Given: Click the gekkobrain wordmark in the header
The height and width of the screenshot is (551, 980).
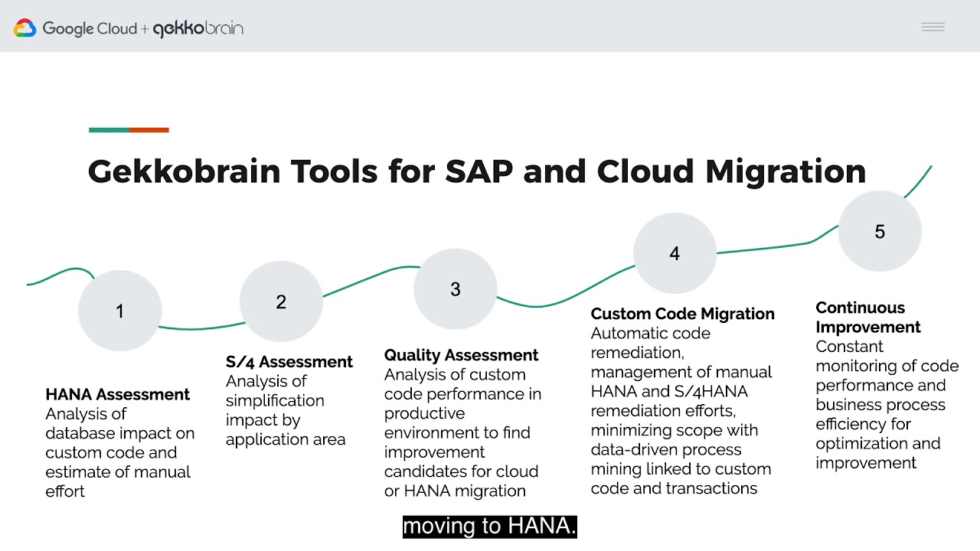Looking at the screenshot, I should [198, 29].
